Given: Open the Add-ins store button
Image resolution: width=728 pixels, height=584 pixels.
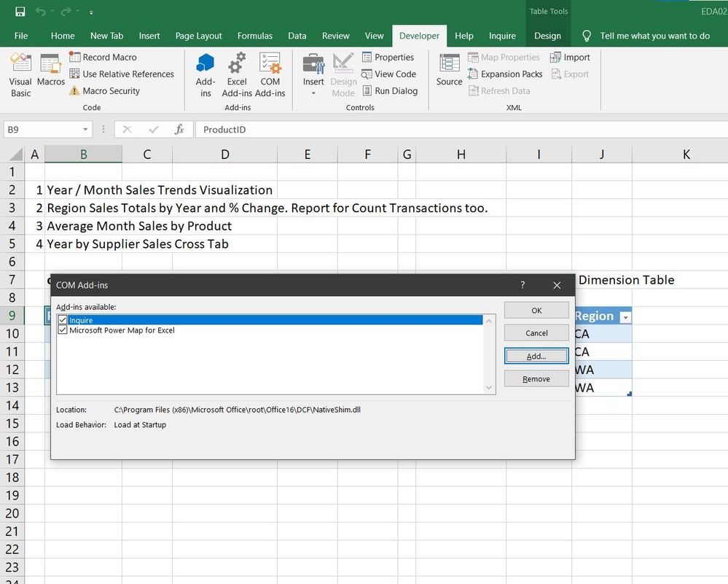Looking at the screenshot, I should [x=206, y=75].
